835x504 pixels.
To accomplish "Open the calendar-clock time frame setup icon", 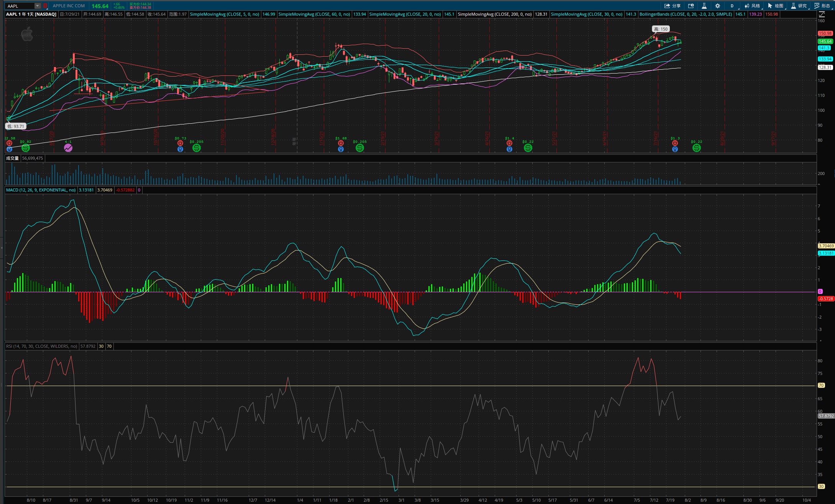I will [691, 6].
